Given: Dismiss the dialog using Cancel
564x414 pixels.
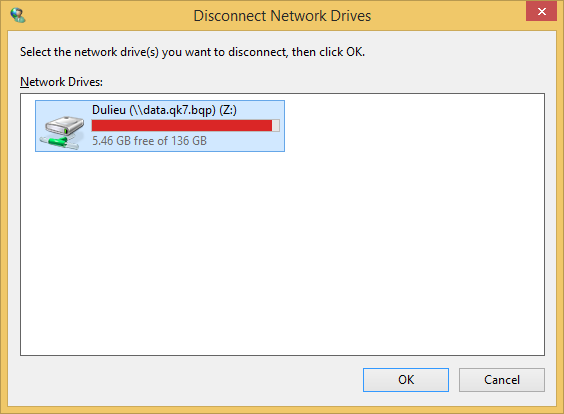Looking at the screenshot, I should [502, 379].
